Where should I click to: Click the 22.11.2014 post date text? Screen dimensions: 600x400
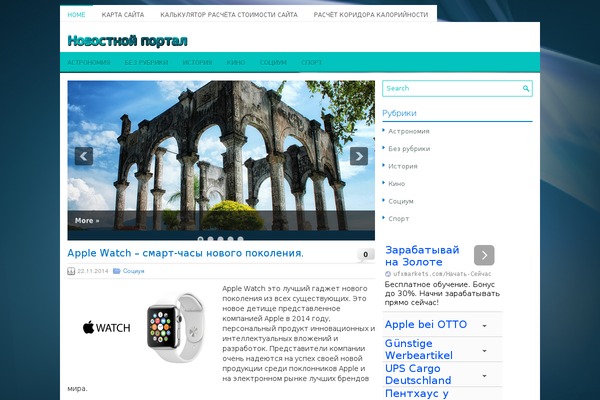[x=93, y=271]
